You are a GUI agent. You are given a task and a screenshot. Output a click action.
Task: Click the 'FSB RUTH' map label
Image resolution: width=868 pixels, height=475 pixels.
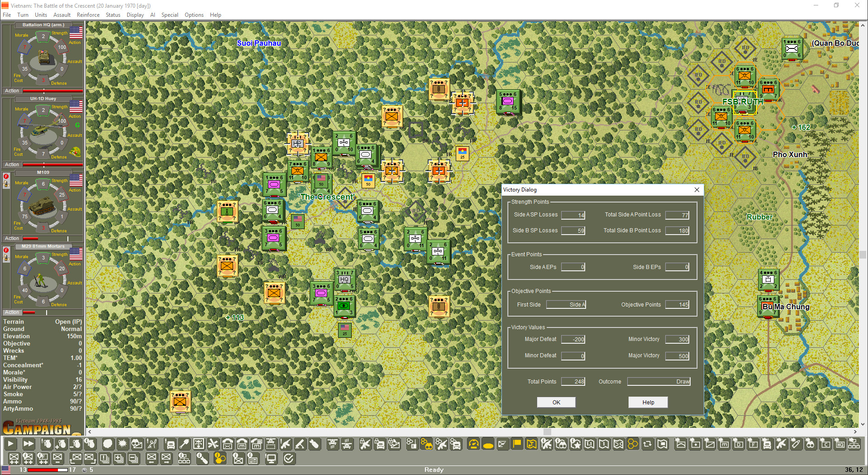pos(743,102)
